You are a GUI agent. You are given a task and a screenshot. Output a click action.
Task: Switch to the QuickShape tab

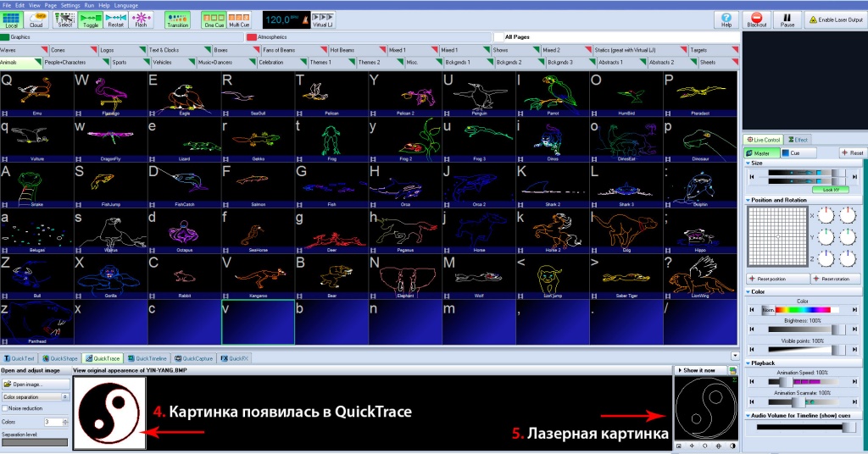(60, 358)
